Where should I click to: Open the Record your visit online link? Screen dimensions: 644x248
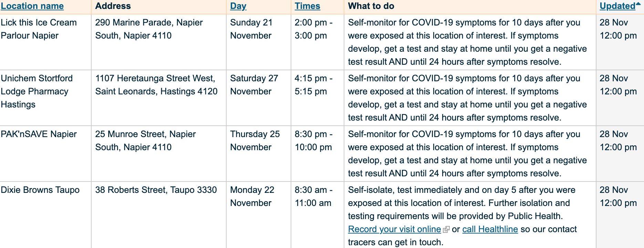click(394, 229)
